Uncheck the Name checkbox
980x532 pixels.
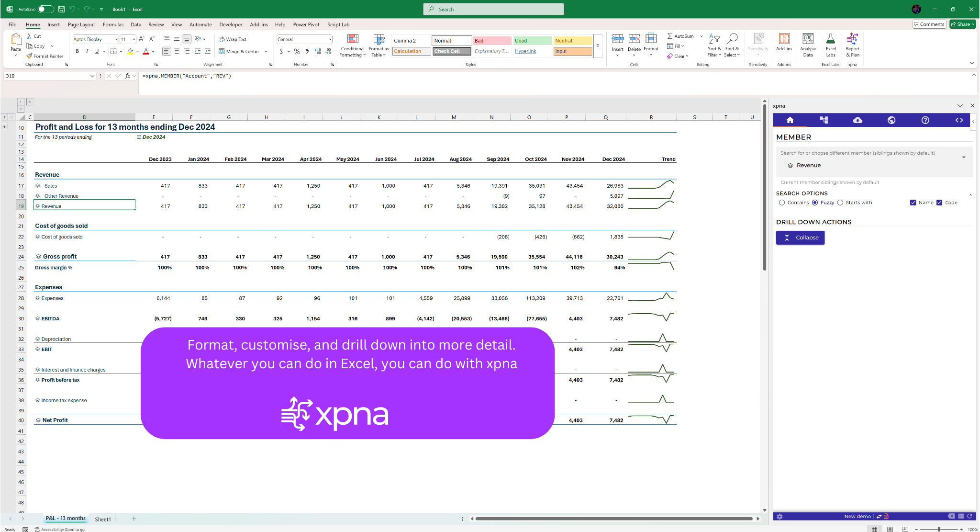913,203
